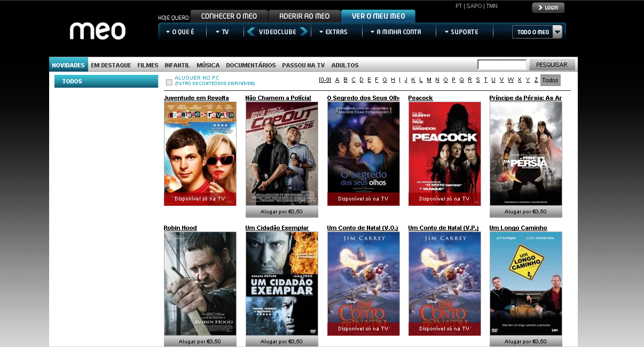Viewport: 644px width, 347px height.
Task: Open O Segredo dos Seus Olhos link
Action: (363, 98)
